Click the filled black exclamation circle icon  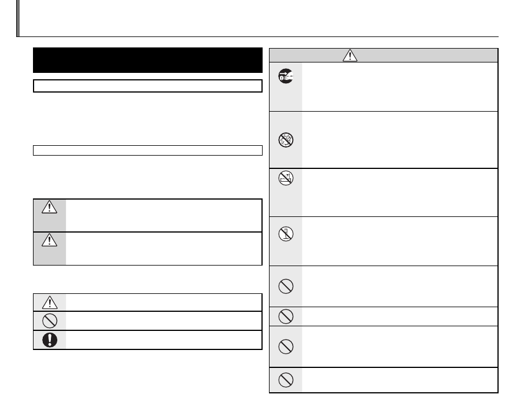[49, 340]
